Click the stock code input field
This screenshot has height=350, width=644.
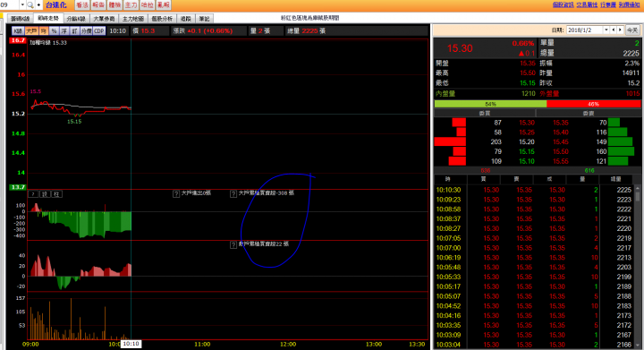[10, 5]
